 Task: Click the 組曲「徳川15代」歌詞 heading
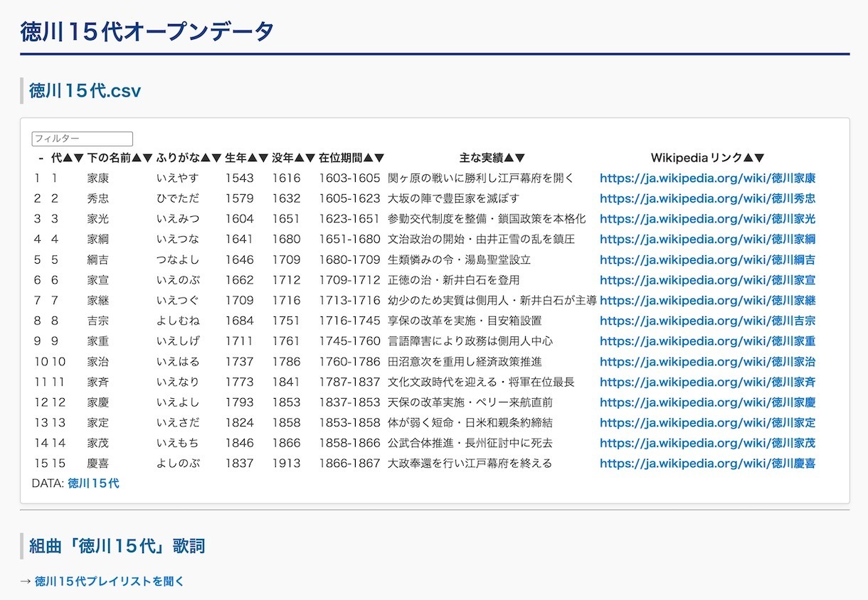117,546
